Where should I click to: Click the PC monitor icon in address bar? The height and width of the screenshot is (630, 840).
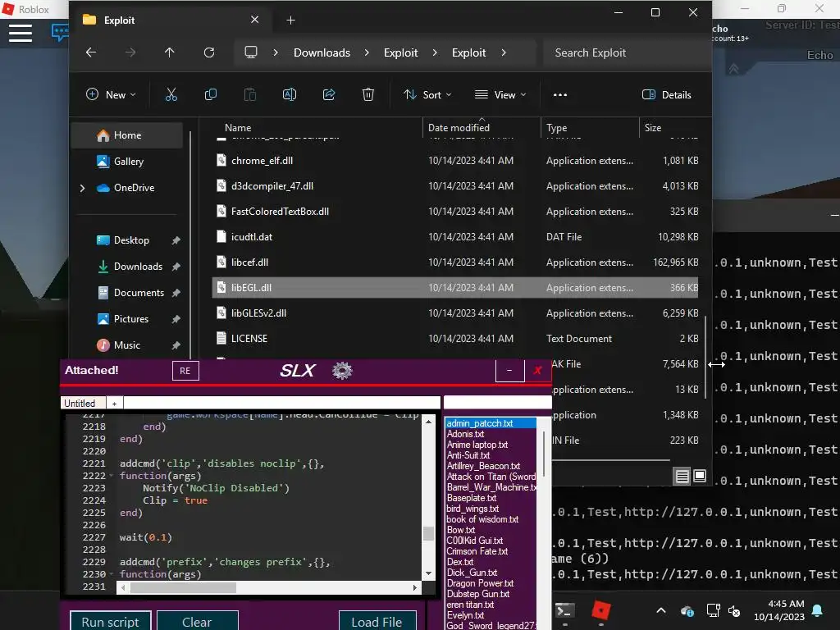[251, 52]
